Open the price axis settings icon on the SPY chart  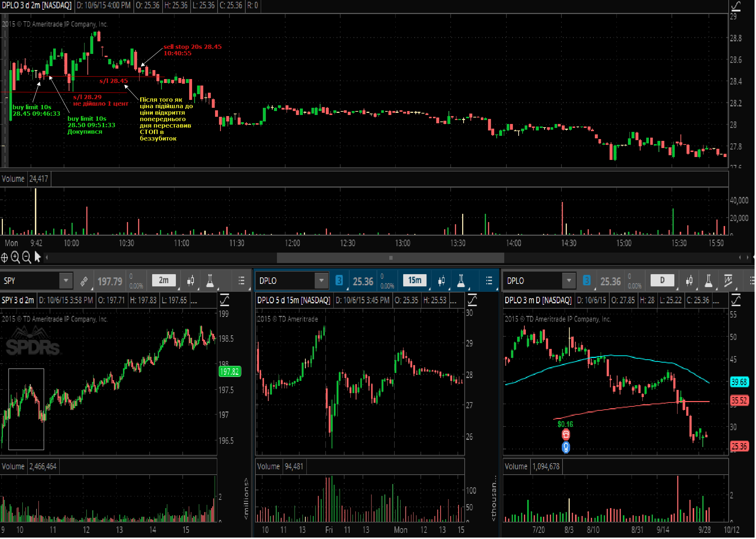(x=224, y=300)
